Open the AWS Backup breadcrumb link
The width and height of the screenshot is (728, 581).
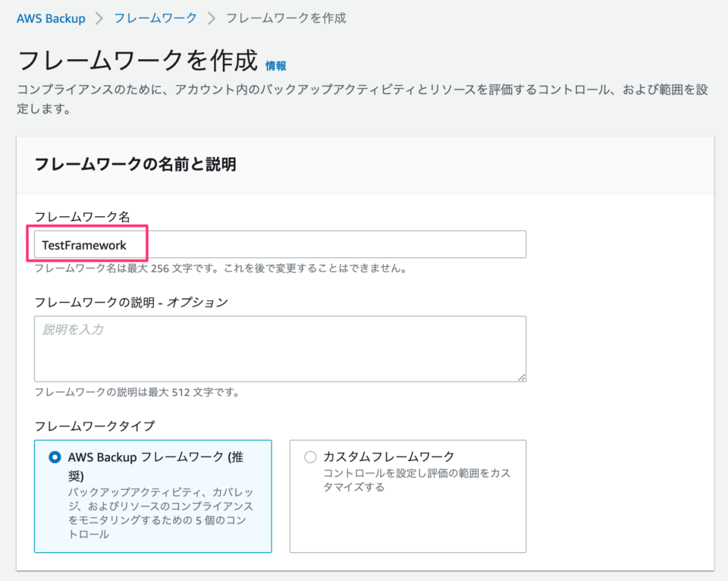pyautogui.click(x=51, y=18)
